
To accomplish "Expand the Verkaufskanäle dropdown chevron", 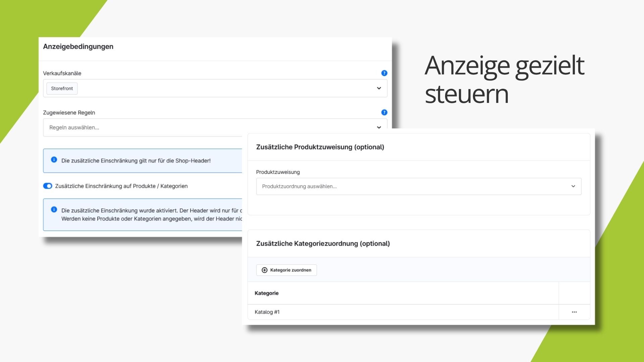I will [x=379, y=88].
